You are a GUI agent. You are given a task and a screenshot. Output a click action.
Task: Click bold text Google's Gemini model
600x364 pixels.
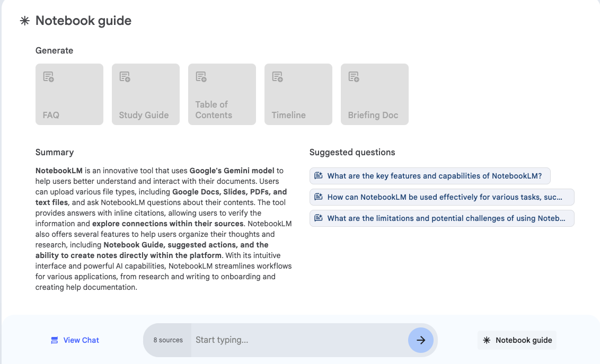232,171
